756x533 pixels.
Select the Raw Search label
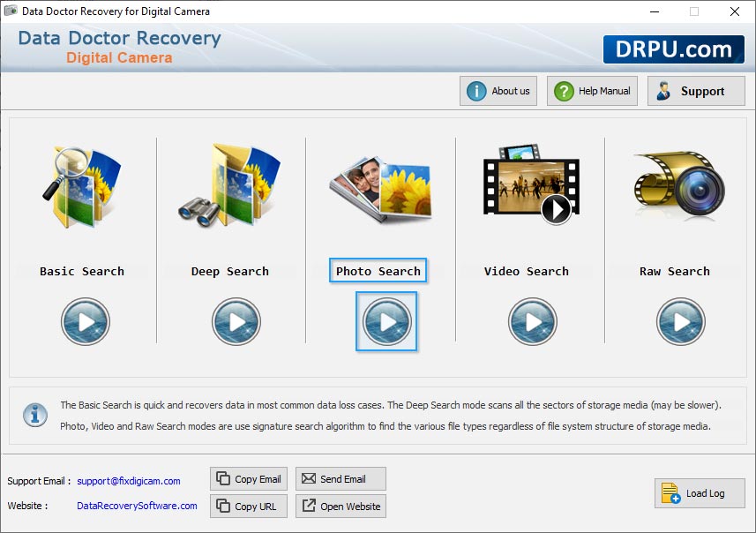pyautogui.click(x=675, y=271)
